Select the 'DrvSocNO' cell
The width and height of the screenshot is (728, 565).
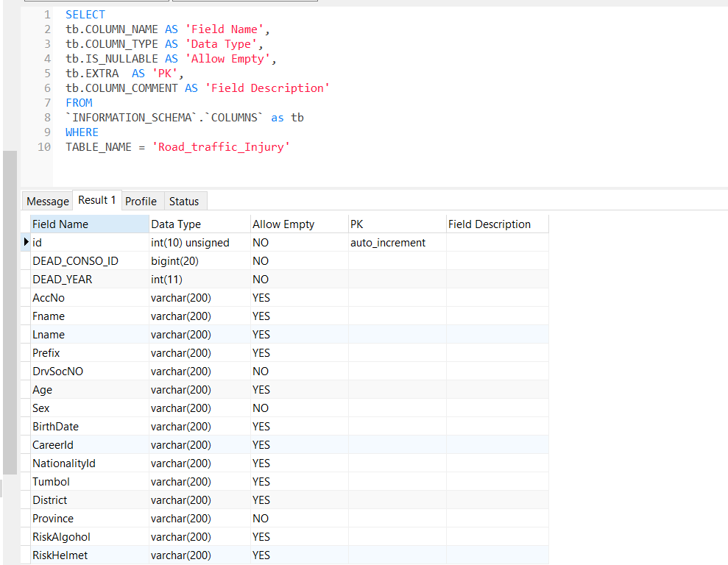pyautogui.click(x=90, y=372)
